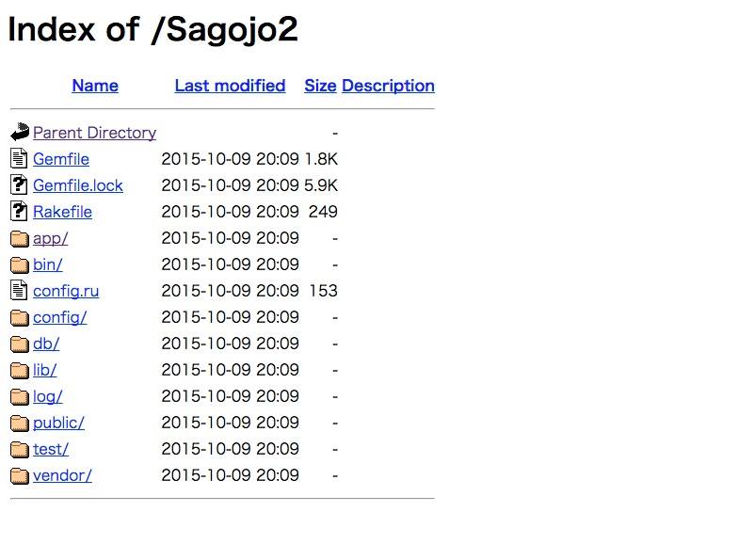Viewport: 754px width, 560px height.
Task: Click the Parent Directory back-arrow icon
Action: point(20,132)
